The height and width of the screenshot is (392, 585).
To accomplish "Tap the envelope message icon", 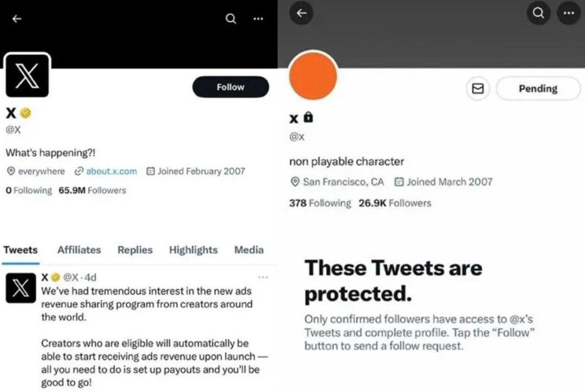I will coord(478,89).
